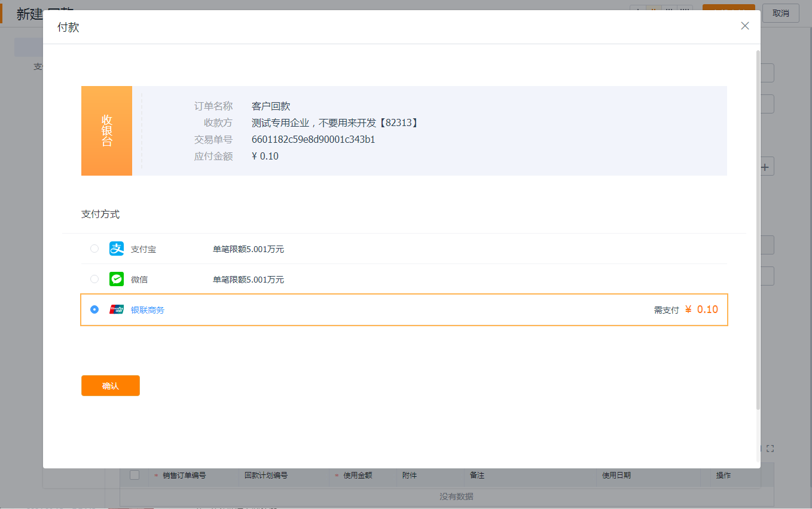This screenshot has height=509, width=812.
Task: Click the transaction number 6601182c59e8d90001c343b1
Action: point(313,140)
